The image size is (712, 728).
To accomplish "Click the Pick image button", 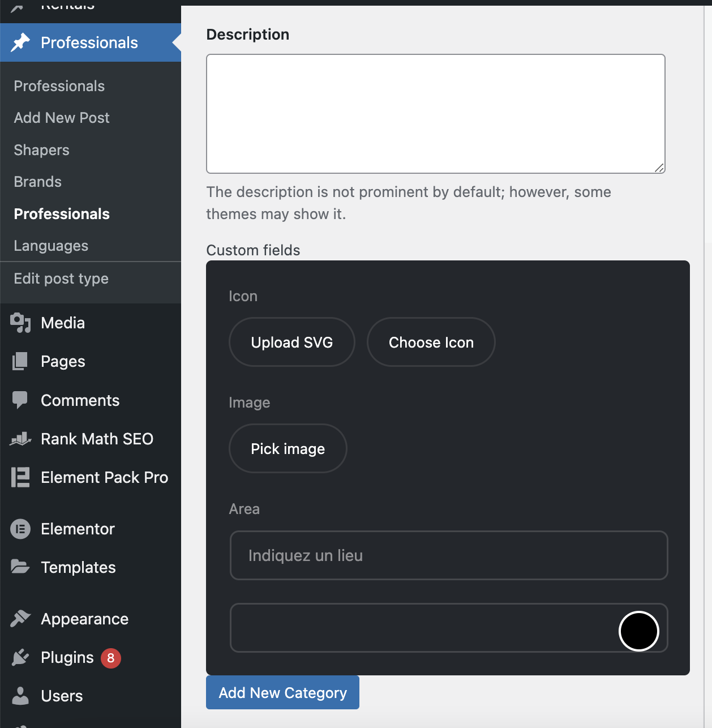I will coord(288,448).
